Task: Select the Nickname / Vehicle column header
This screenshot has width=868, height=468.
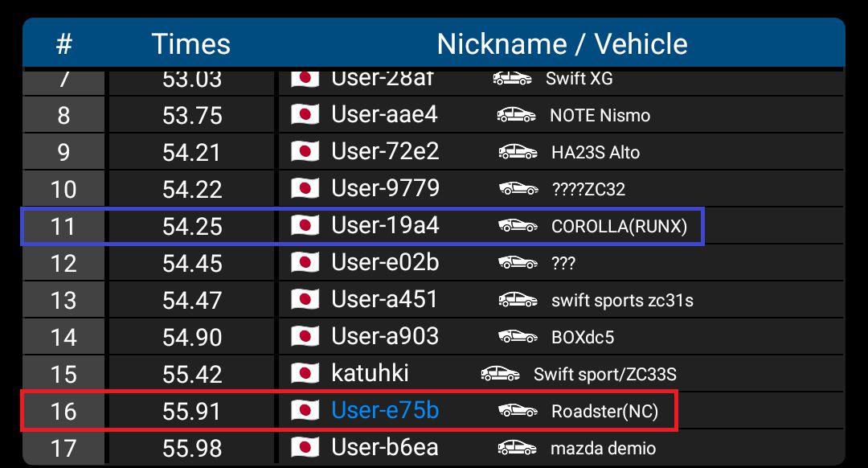Action: coord(562,44)
